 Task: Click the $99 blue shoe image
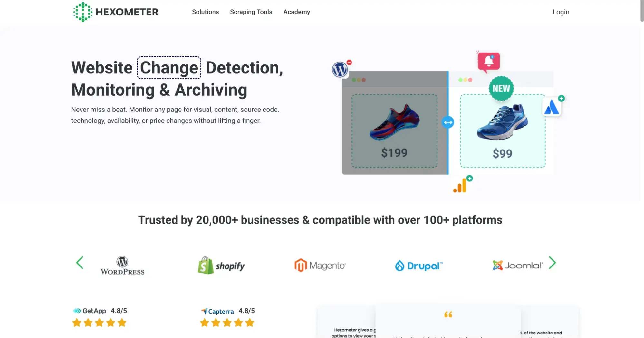pyautogui.click(x=502, y=122)
